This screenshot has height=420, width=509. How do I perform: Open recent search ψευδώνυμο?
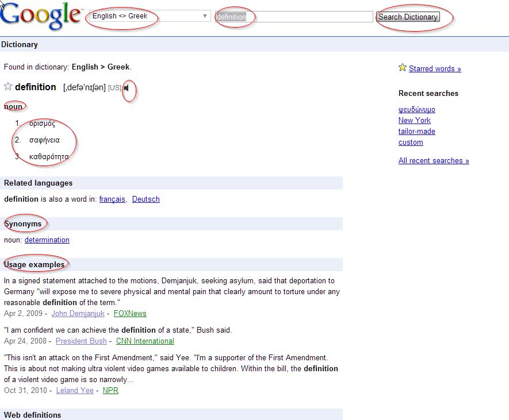point(416,109)
